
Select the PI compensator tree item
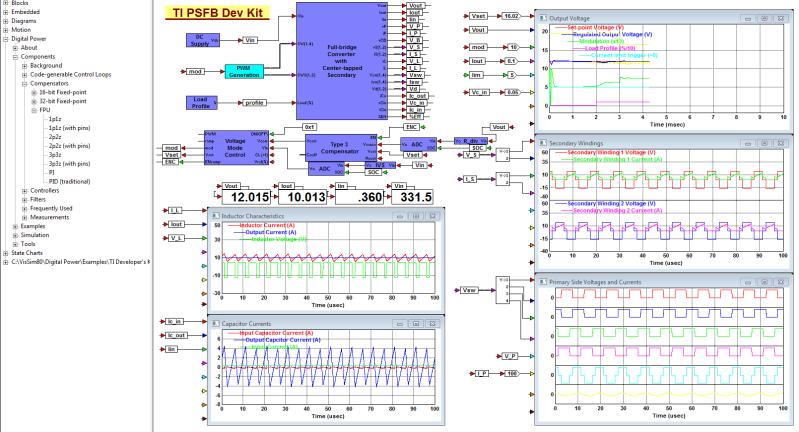(51, 173)
